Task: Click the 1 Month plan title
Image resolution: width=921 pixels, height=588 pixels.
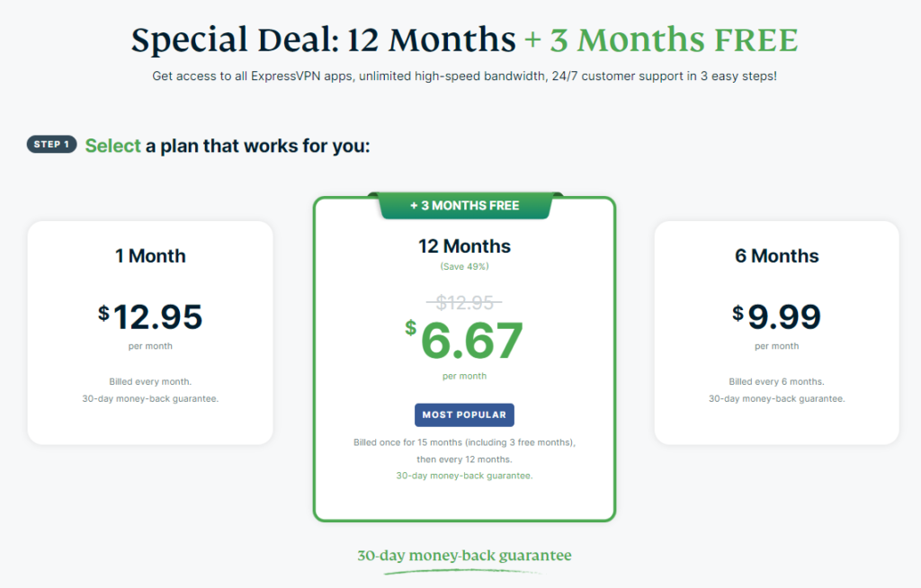Action: pos(150,256)
